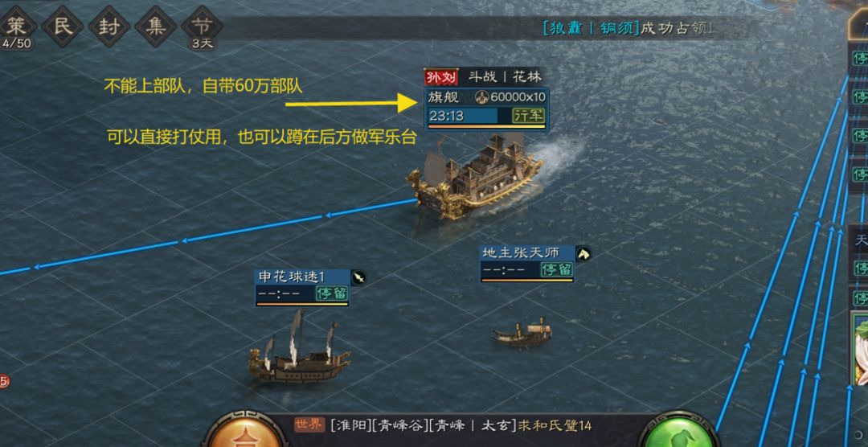Click the [青峰谷] location link in chat
The height and width of the screenshot is (447, 868).
click(401, 425)
